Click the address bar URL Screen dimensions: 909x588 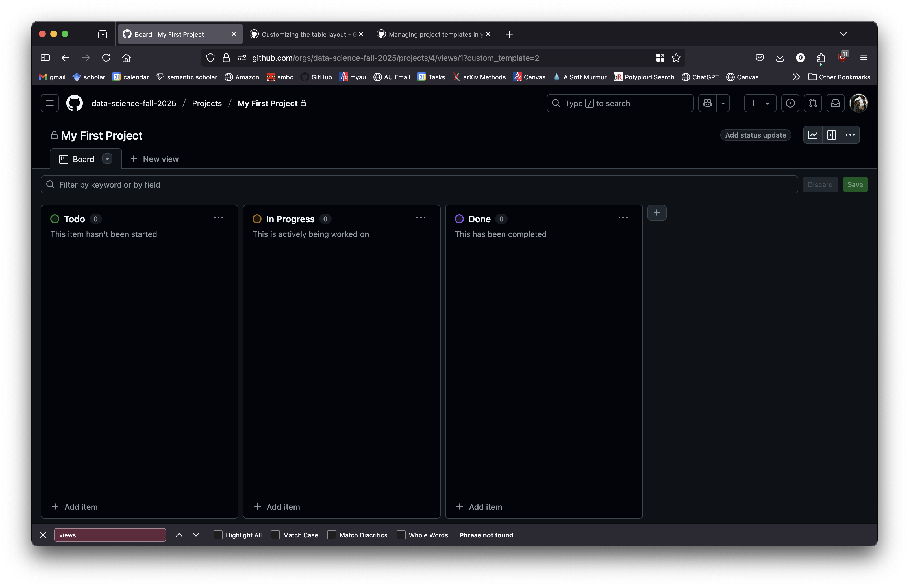tap(395, 58)
